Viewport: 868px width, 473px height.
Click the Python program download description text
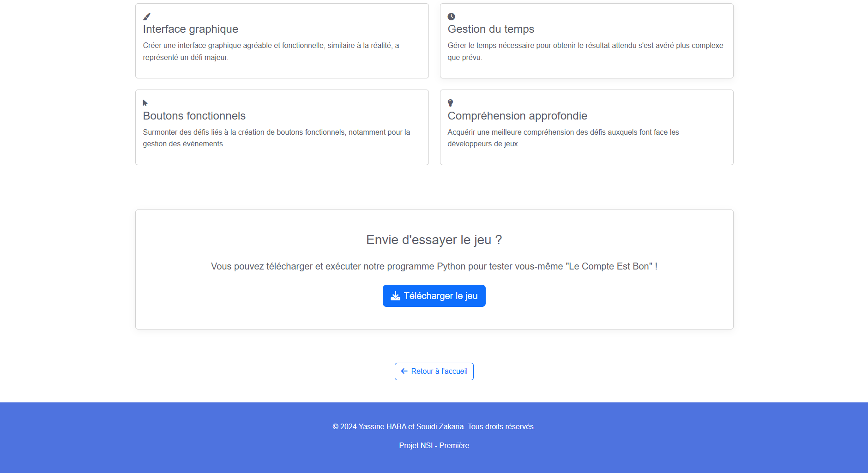(434, 267)
